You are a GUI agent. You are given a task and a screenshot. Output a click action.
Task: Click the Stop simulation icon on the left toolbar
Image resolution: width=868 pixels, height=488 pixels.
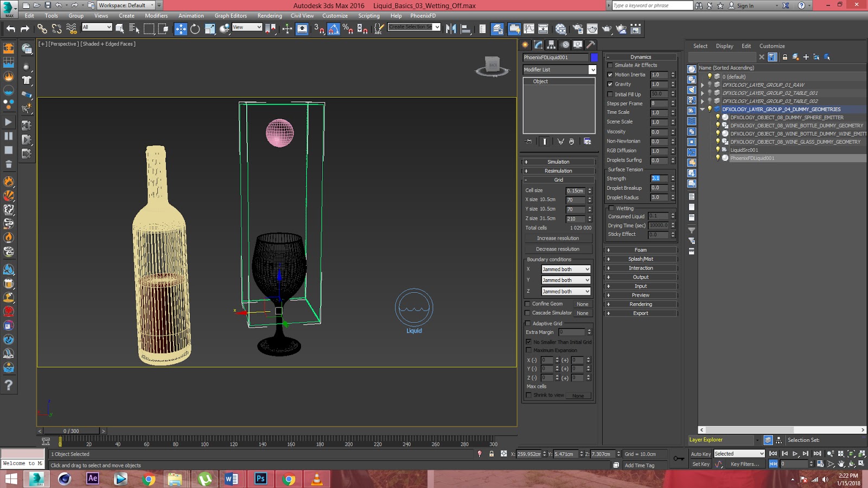coord(9,150)
